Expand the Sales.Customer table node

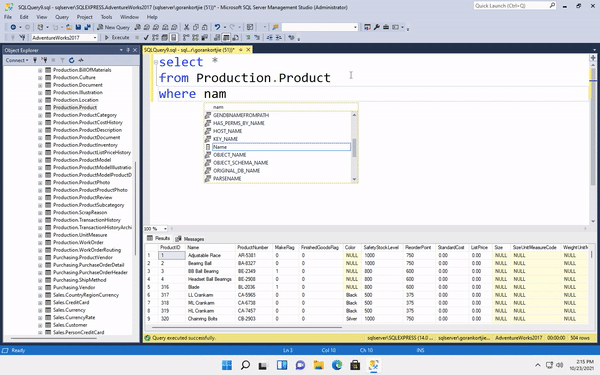(40, 325)
